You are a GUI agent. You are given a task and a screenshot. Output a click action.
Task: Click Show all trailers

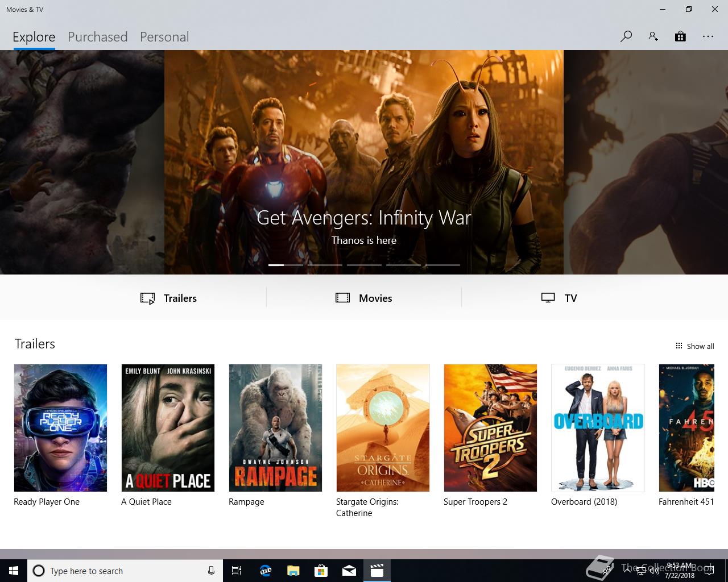pyautogui.click(x=694, y=346)
